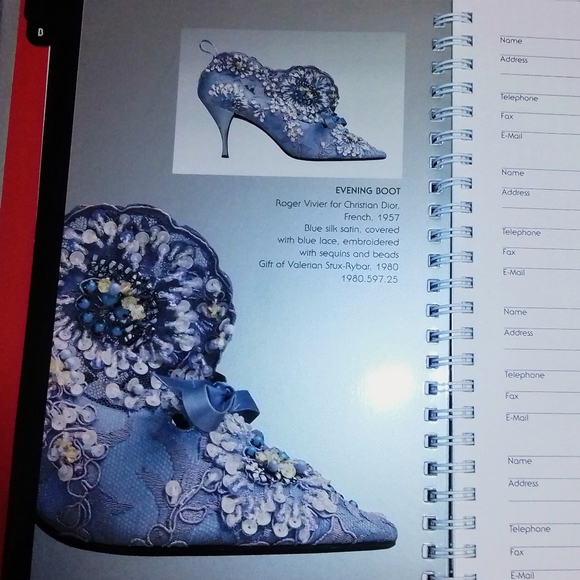Click Name line of first contact entry
Screen dimensions: 580x580
point(540,40)
